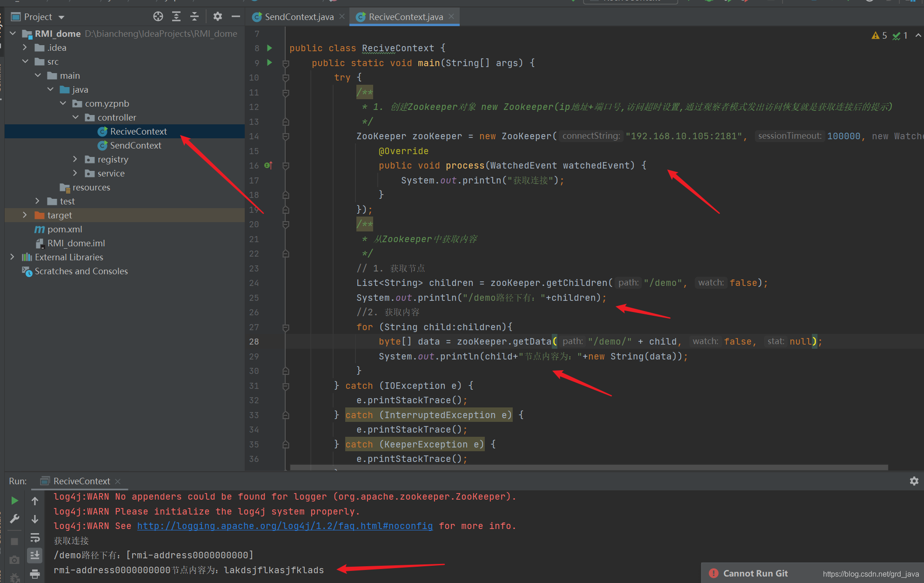The image size is (924, 583).
Task: Click the editor horizontal scrollbar
Action: click(x=589, y=467)
